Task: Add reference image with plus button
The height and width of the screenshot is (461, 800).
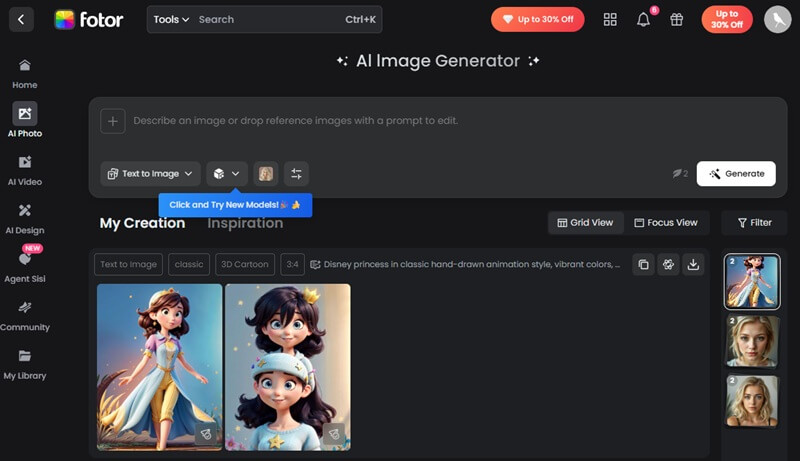Action: click(113, 121)
